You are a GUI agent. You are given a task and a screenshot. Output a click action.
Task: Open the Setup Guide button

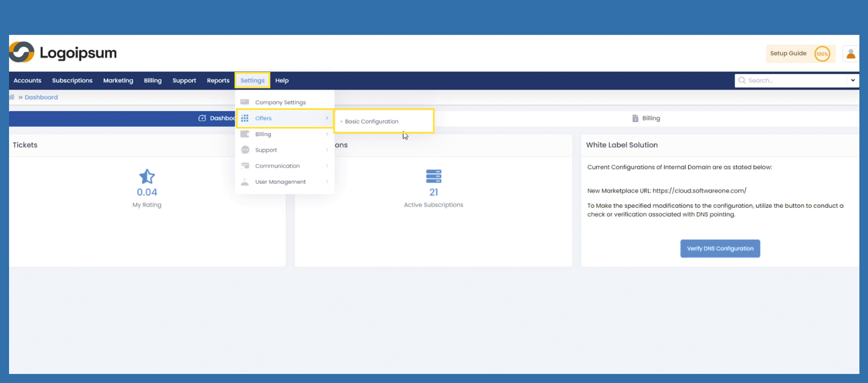point(788,53)
